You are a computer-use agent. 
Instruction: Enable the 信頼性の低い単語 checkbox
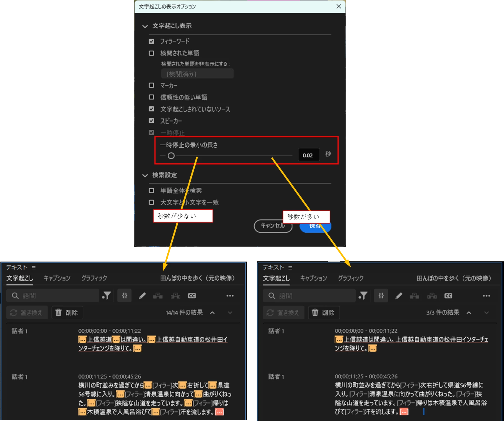click(x=151, y=97)
